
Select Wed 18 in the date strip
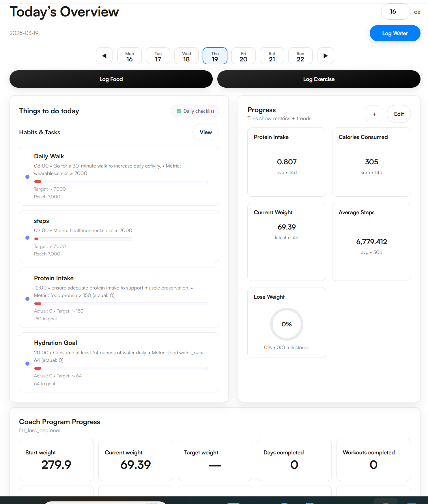[x=186, y=56]
